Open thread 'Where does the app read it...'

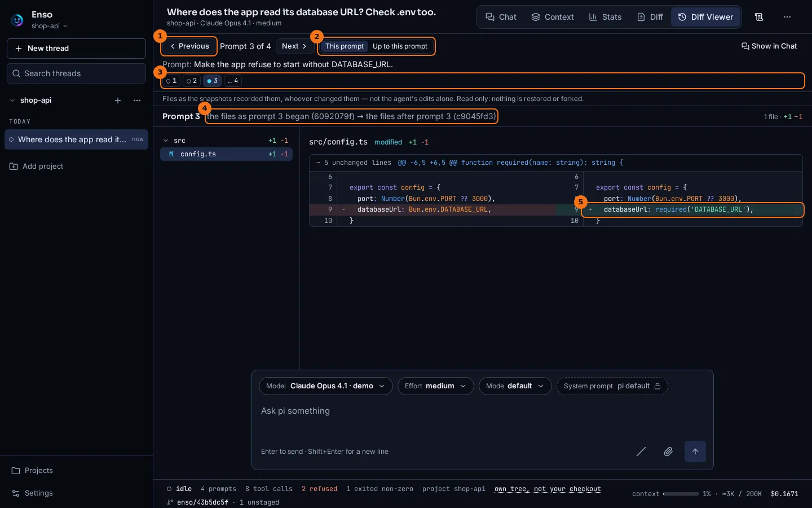tap(76, 139)
